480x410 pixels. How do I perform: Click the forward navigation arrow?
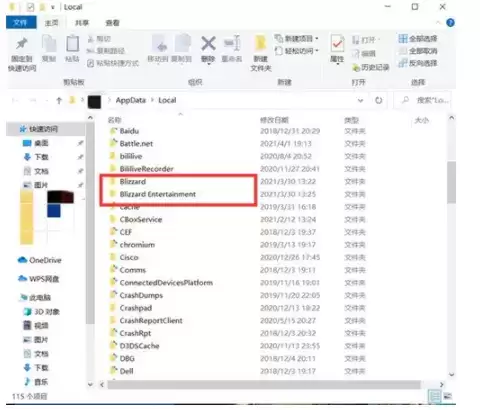(33, 100)
